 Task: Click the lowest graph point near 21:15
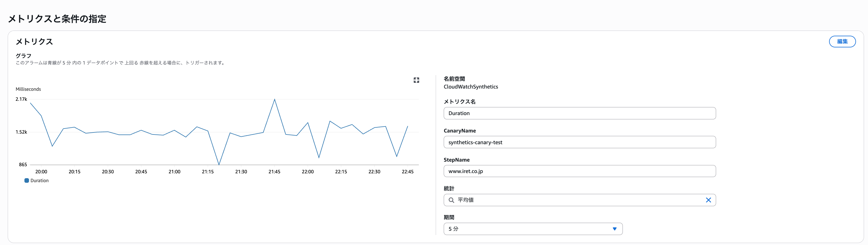point(219,164)
